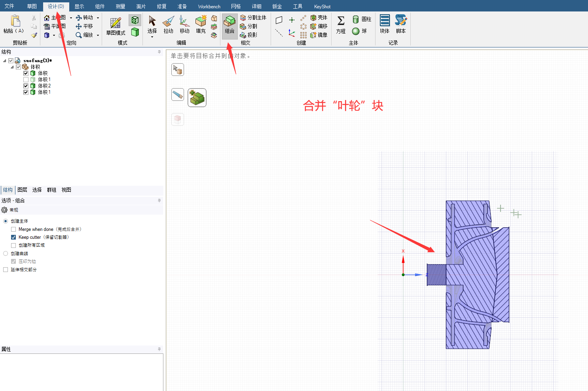The height and width of the screenshot is (391, 588).
Task: Select the 创建曲线 radio button
Action: [x=6, y=253]
